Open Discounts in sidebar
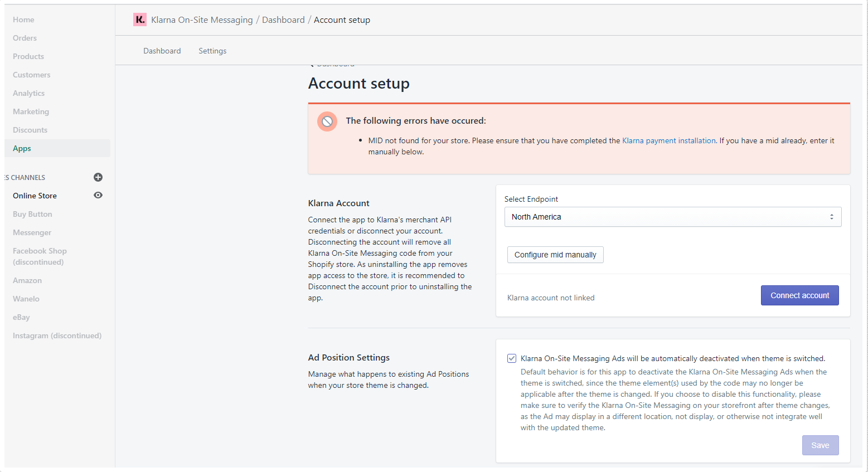Viewport: 868px width, 472px height. 30,130
